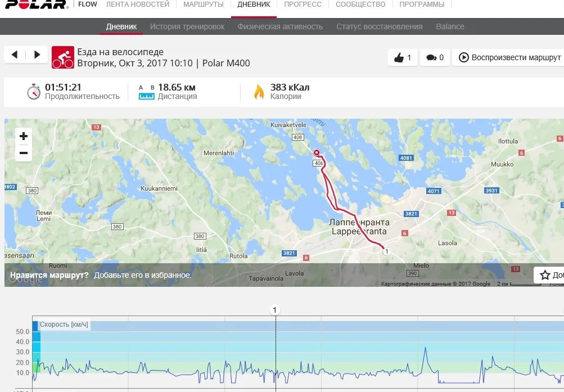Click Kuukanniemi label on map
Screen dimensions: 564x392
[x=159, y=188]
